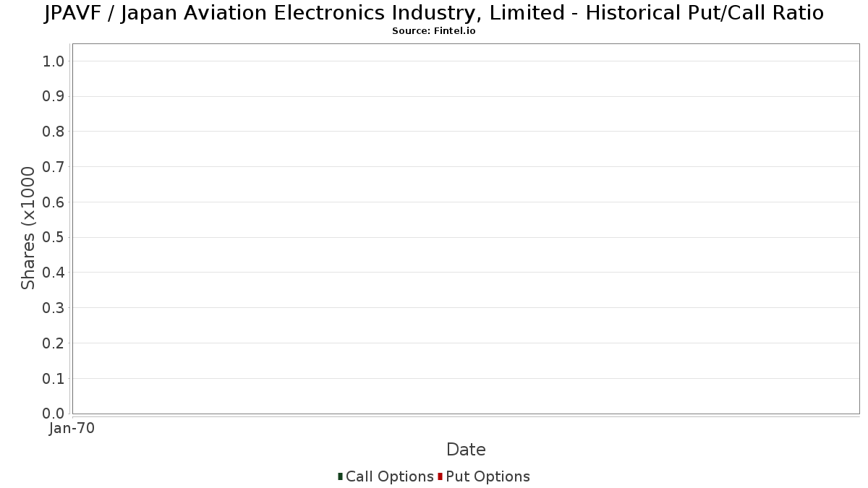Image resolution: width=868 pixels, height=488 pixels.
Task: Click the 0.7 y-axis tick label
Action: (x=54, y=167)
